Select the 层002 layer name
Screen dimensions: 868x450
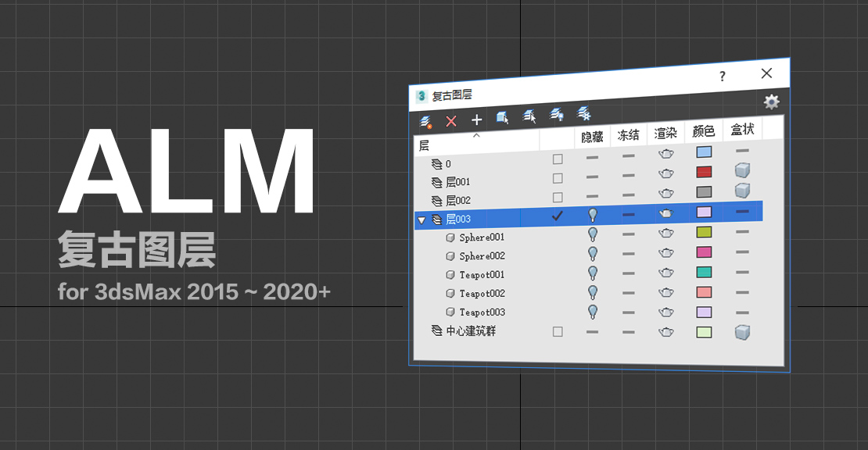[458, 200]
